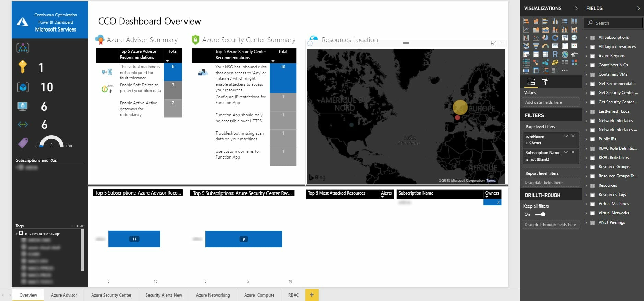Open the Format paint roller pane
Screen dimensions: 644x301
point(545,81)
